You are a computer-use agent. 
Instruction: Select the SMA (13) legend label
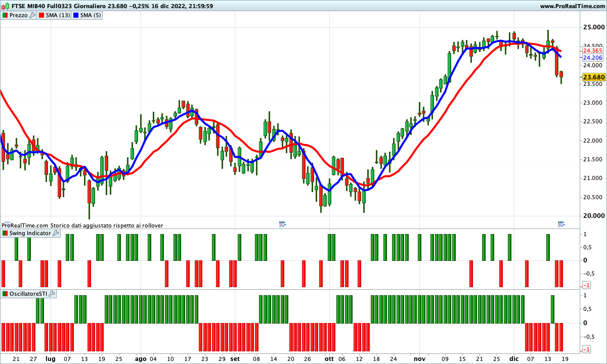coord(58,16)
